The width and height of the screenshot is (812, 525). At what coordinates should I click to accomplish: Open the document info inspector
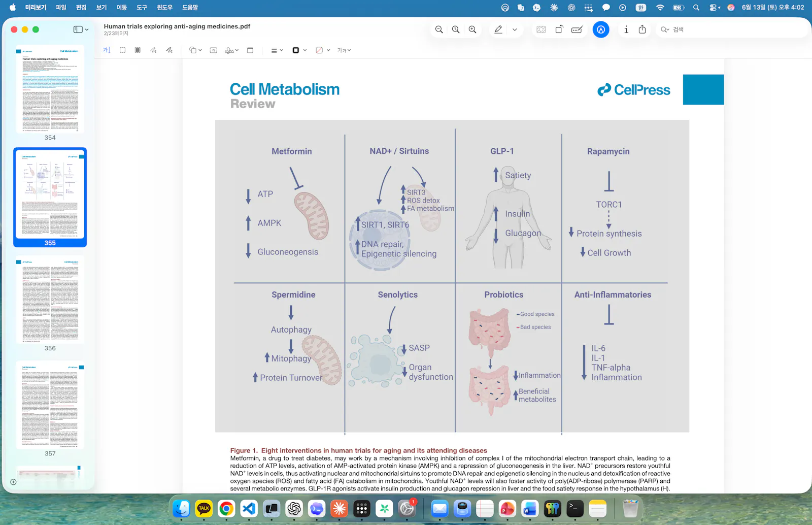[x=626, y=29]
